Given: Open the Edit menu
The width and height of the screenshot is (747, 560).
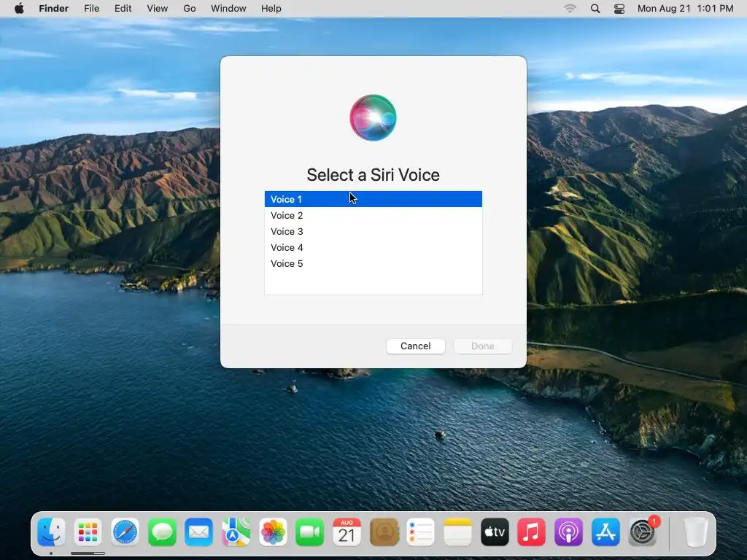Looking at the screenshot, I should coord(123,9).
